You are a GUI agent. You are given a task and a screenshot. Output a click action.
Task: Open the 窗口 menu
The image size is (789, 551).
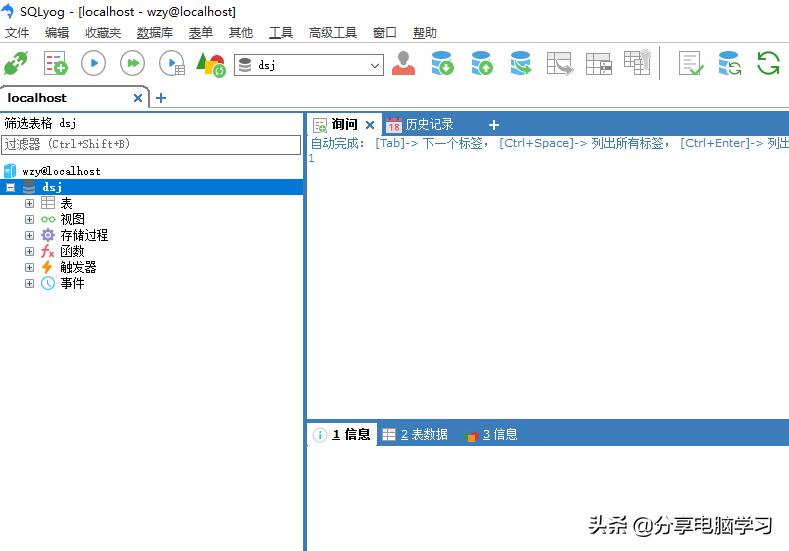[385, 33]
